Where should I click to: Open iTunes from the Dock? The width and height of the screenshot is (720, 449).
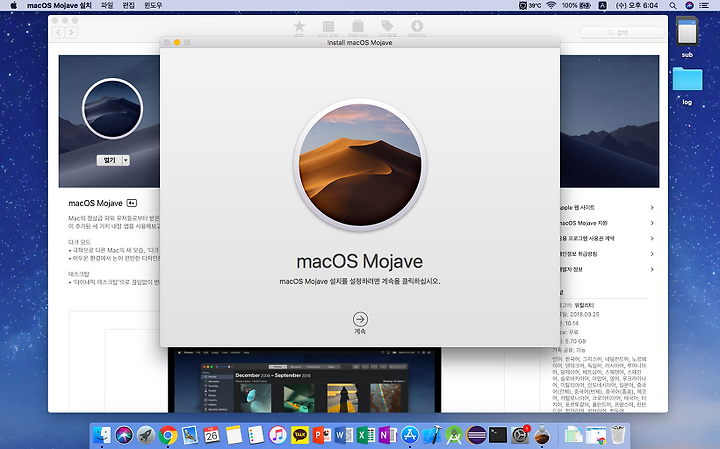click(x=278, y=434)
